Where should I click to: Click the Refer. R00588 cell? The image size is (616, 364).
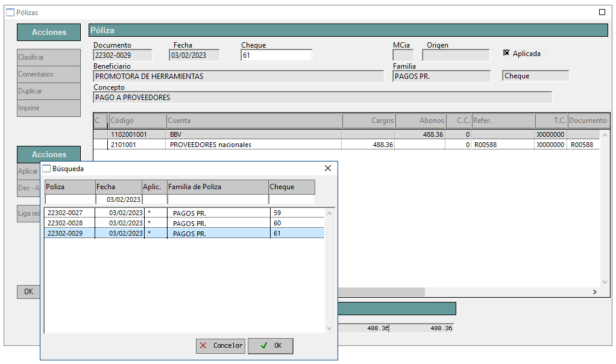[503, 145]
